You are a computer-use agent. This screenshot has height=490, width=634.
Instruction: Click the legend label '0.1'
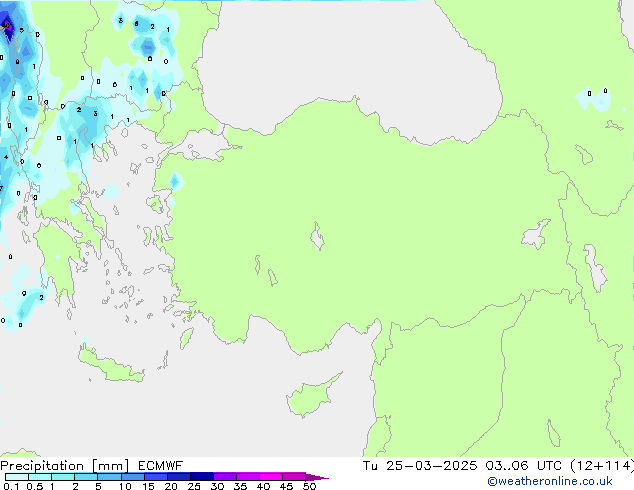pyautogui.click(x=11, y=486)
